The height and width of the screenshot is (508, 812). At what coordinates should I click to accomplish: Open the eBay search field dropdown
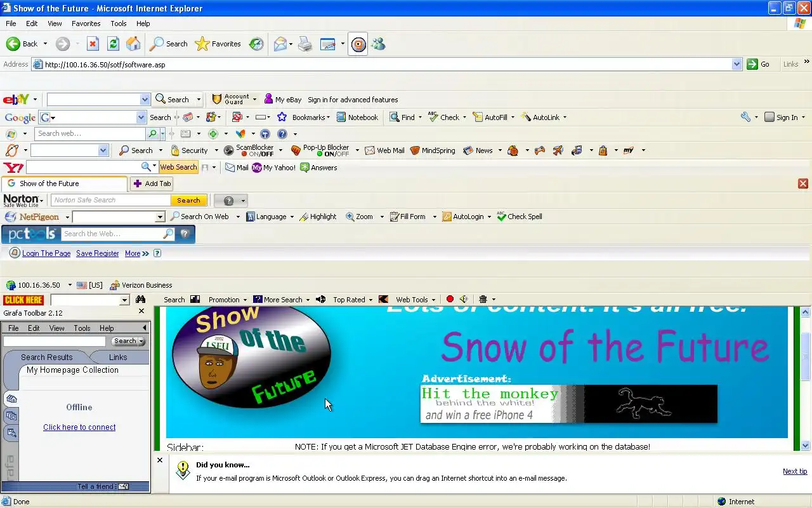pyautogui.click(x=145, y=100)
